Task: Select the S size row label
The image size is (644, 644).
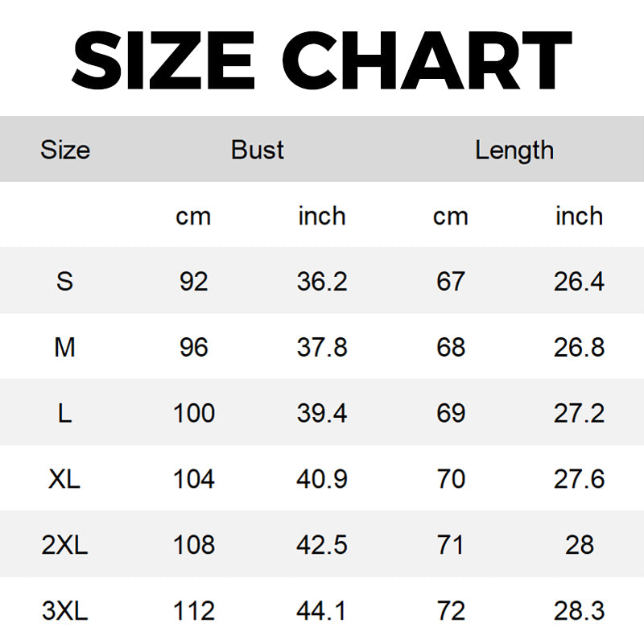Action: pyautogui.click(x=65, y=281)
